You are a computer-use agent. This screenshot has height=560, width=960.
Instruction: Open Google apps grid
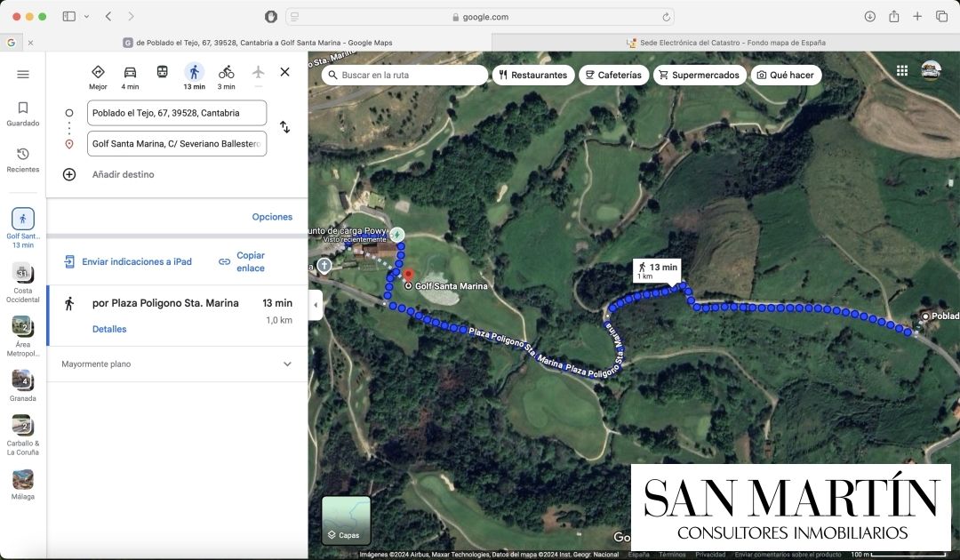click(x=902, y=71)
